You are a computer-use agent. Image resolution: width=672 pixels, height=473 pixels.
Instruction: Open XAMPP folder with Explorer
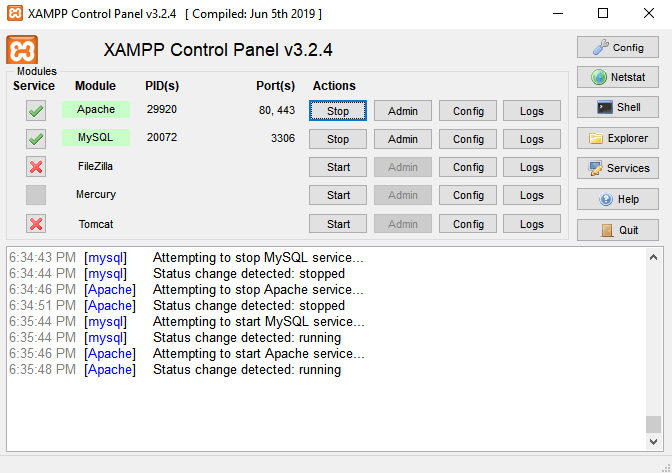pyautogui.click(x=617, y=138)
